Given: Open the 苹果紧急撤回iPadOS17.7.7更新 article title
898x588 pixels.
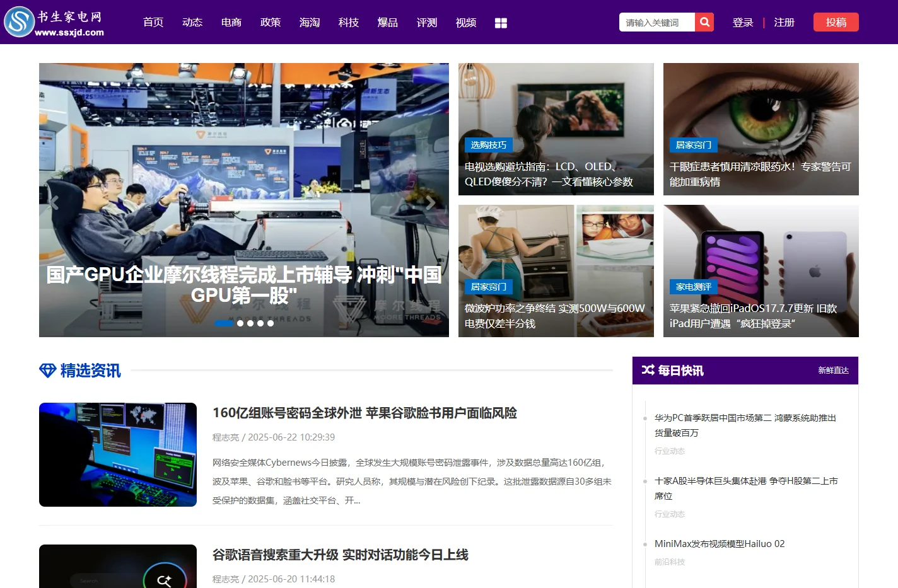Looking at the screenshot, I should coord(754,316).
